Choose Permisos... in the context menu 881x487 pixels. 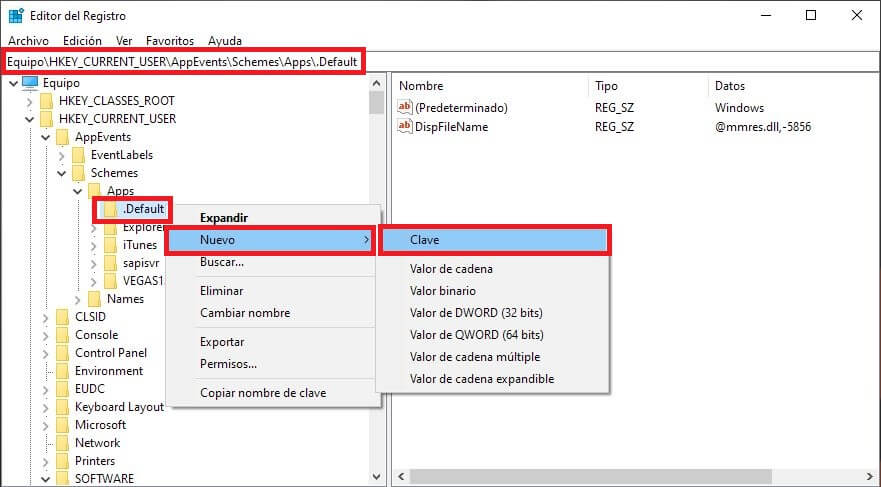pos(271,364)
